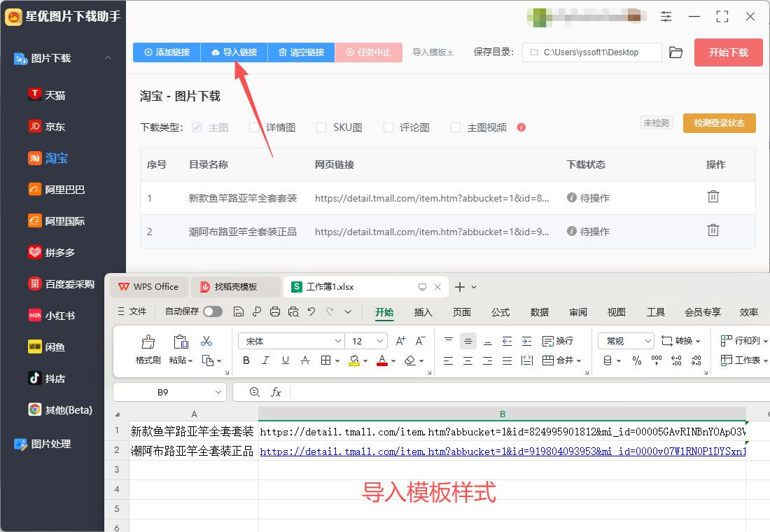Click the 检测登录状态 button
This screenshot has height=532, width=770.
719,122
